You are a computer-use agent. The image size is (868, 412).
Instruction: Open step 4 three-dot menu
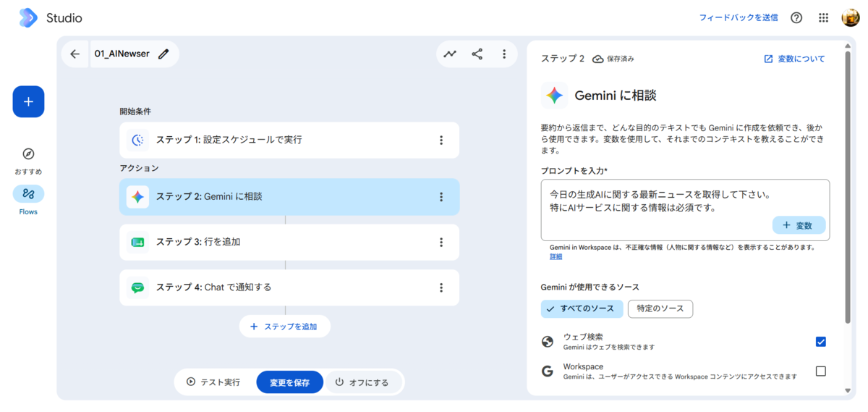(441, 287)
